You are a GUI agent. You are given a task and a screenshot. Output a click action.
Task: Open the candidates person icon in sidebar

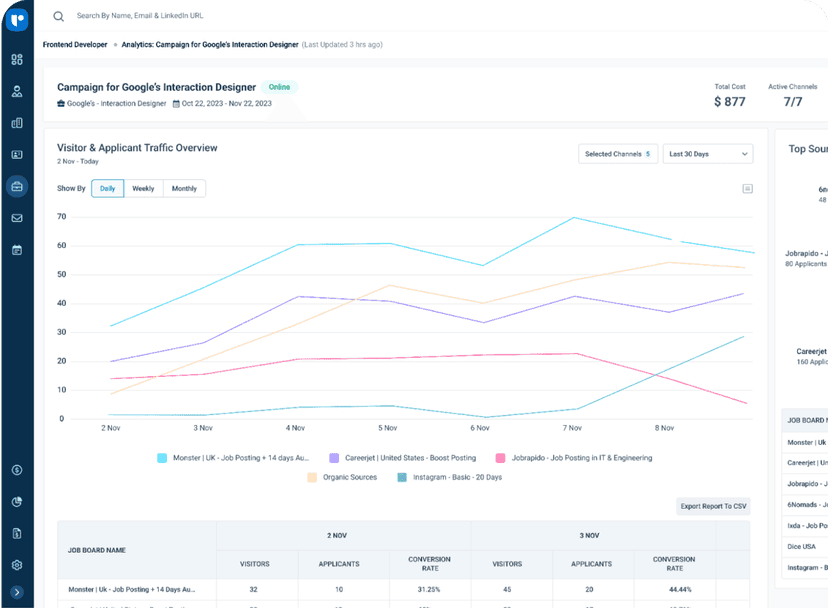coord(17,91)
